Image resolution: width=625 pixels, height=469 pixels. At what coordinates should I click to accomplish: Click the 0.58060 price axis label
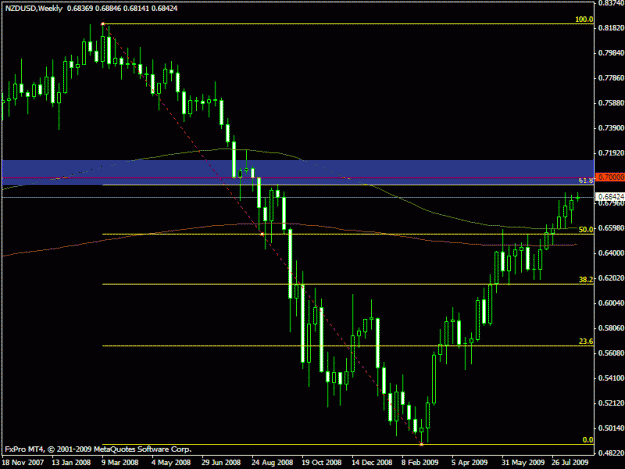(x=611, y=328)
